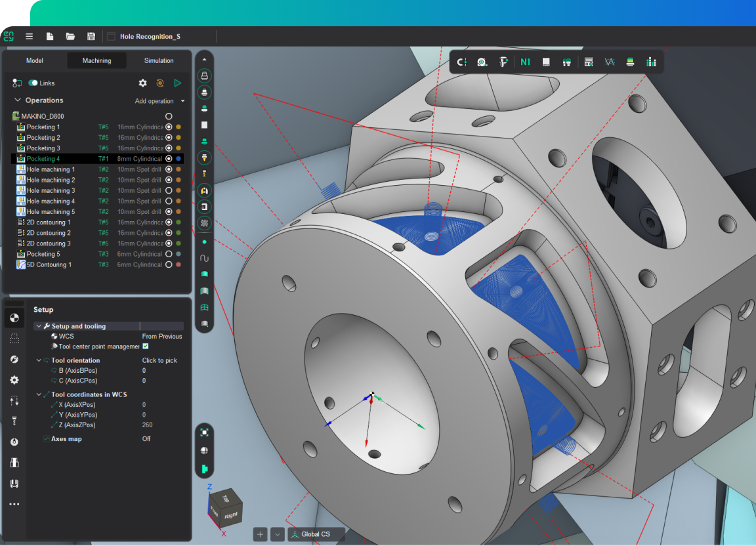Toggle the Links switch
Image resolution: width=756 pixels, height=546 pixels.
[x=33, y=83]
